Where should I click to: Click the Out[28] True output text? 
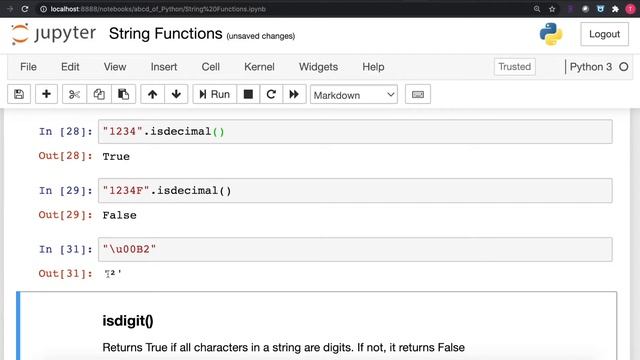116,156
